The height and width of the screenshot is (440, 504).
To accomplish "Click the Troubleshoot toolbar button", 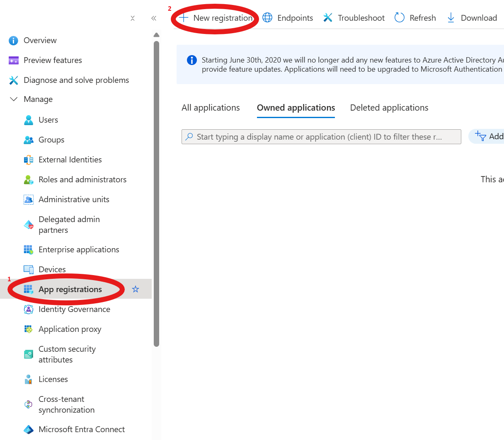I will point(354,18).
